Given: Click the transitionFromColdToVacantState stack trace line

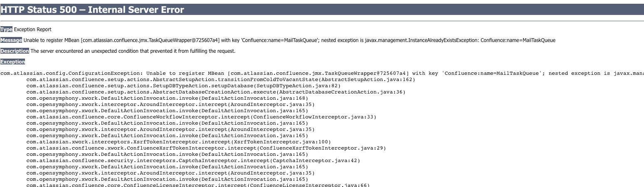Looking at the screenshot, I should [221, 79].
